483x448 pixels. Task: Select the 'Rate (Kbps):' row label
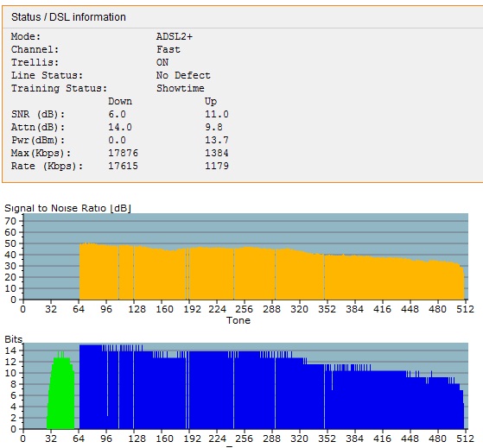click(48, 166)
